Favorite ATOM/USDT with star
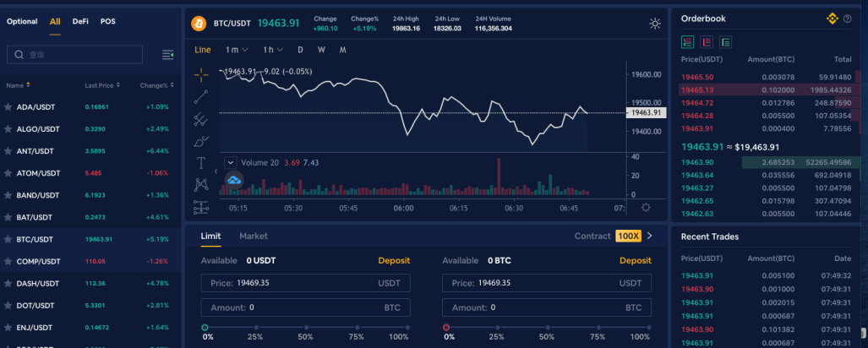Screen dimensions: 868x348 pos(8,173)
